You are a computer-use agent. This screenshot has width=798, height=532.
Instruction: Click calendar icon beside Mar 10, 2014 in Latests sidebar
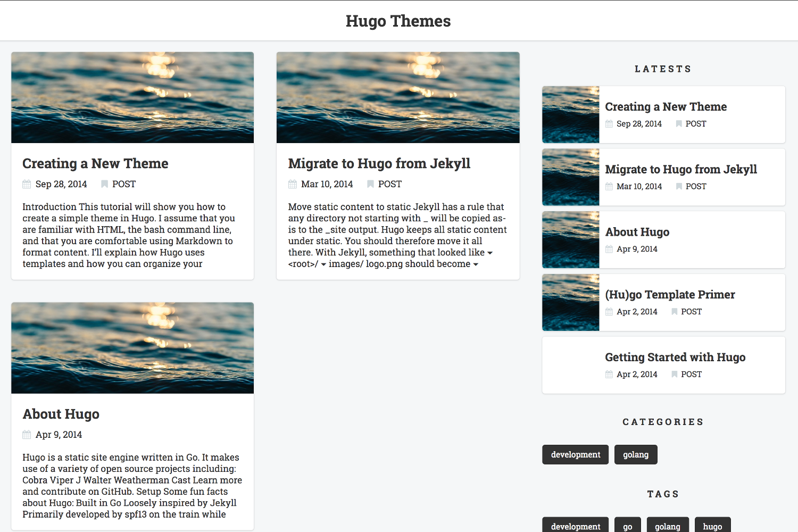tap(609, 186)
